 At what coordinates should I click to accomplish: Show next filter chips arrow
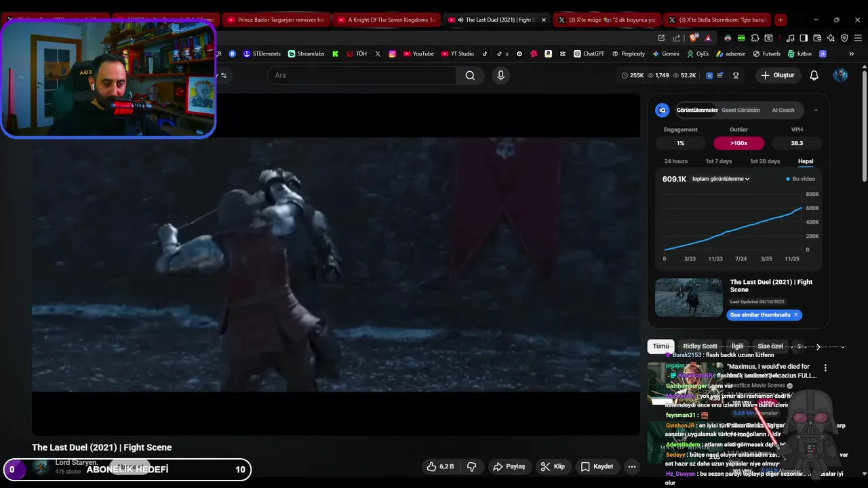pyautogui.click(x=818, y=346)
